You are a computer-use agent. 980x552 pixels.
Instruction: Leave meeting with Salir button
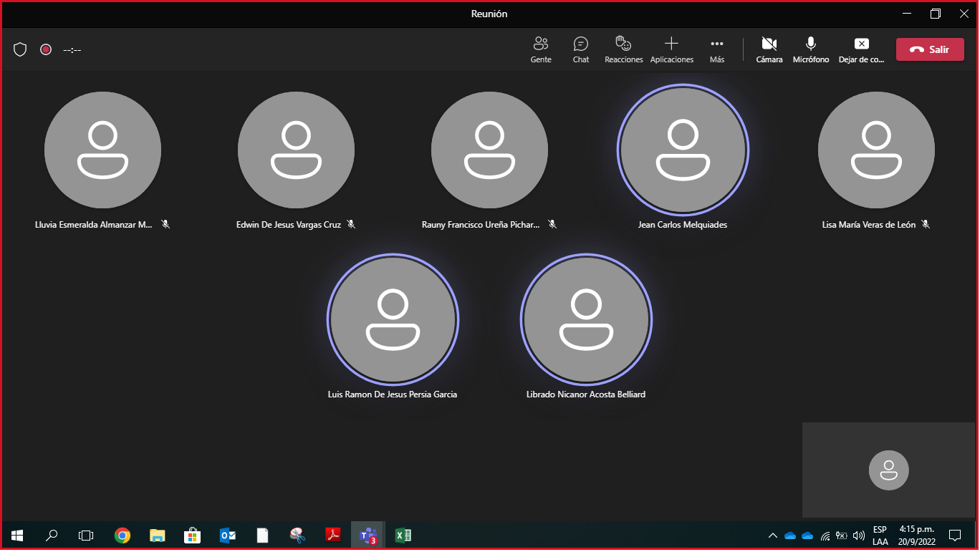(929, 49)
